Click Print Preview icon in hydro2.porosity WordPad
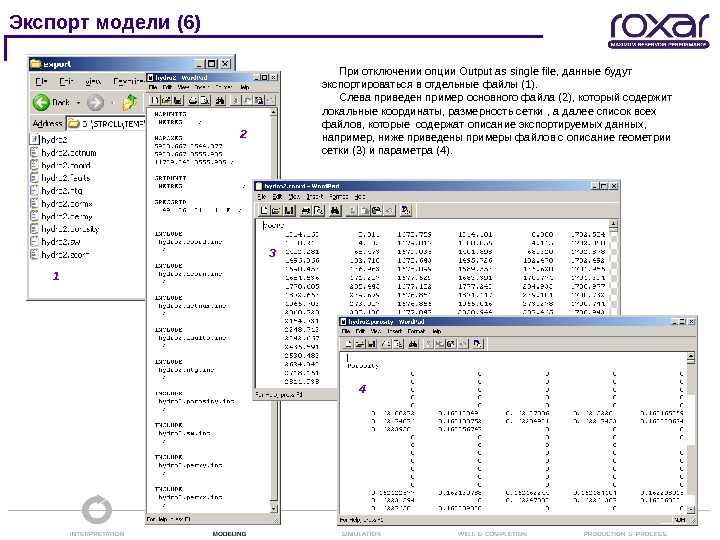Viewport: 720px width, 540px height. [398, 343]
